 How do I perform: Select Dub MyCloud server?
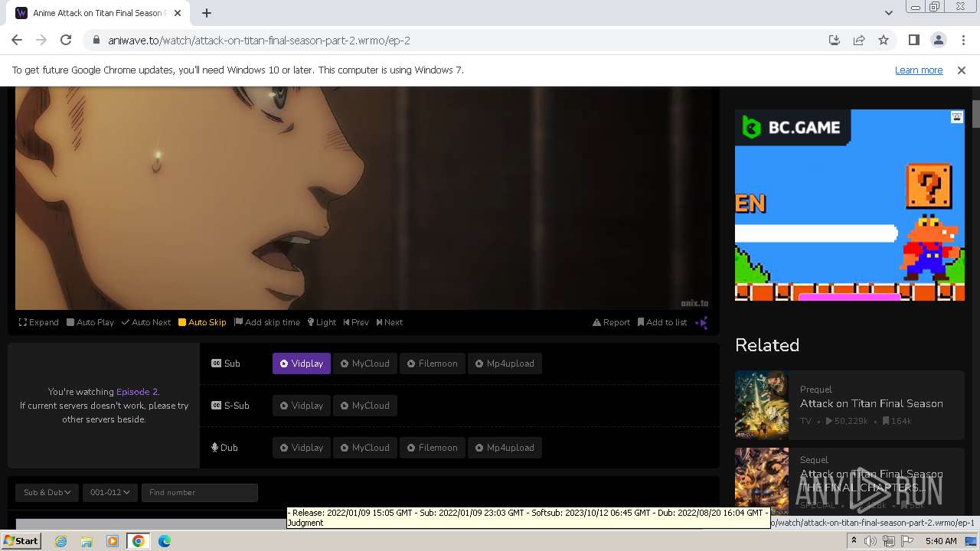(x=365, y=448)
